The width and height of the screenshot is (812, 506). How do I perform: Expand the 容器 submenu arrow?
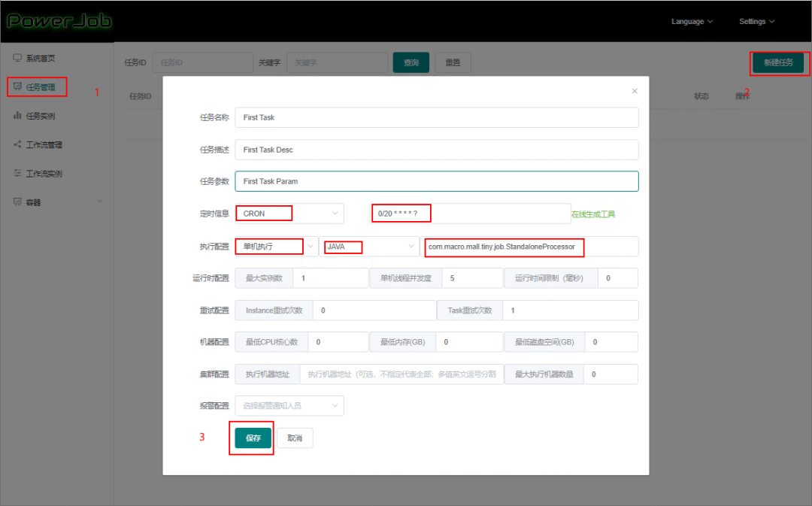tap(100, 201)
